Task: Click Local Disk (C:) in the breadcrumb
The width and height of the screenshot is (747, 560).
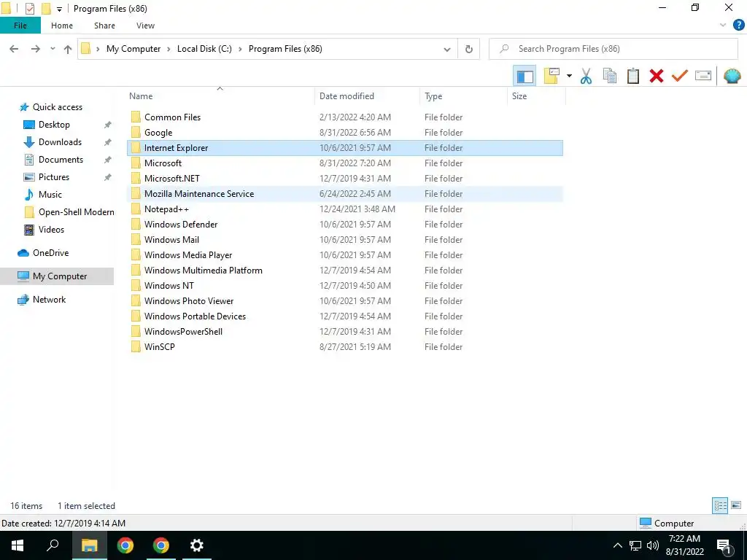Action: 204,49
